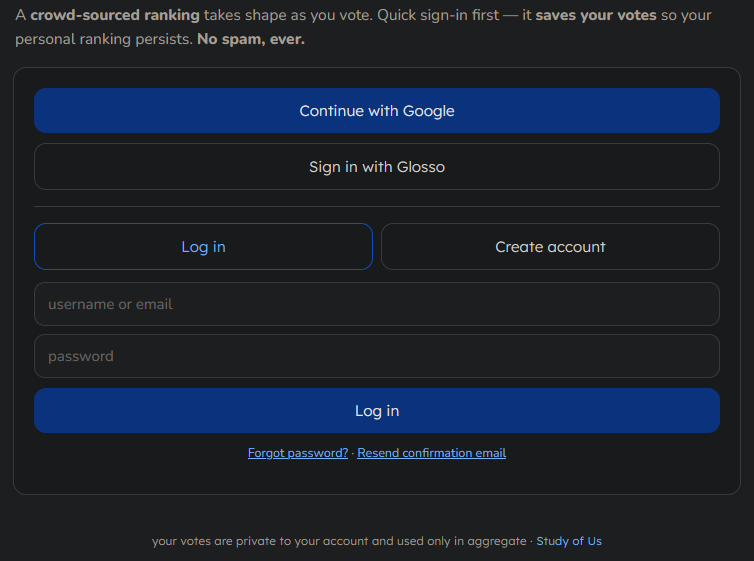Switch to the Log in tab
Screen dimensions: 754x561
(x=203, y=247)
